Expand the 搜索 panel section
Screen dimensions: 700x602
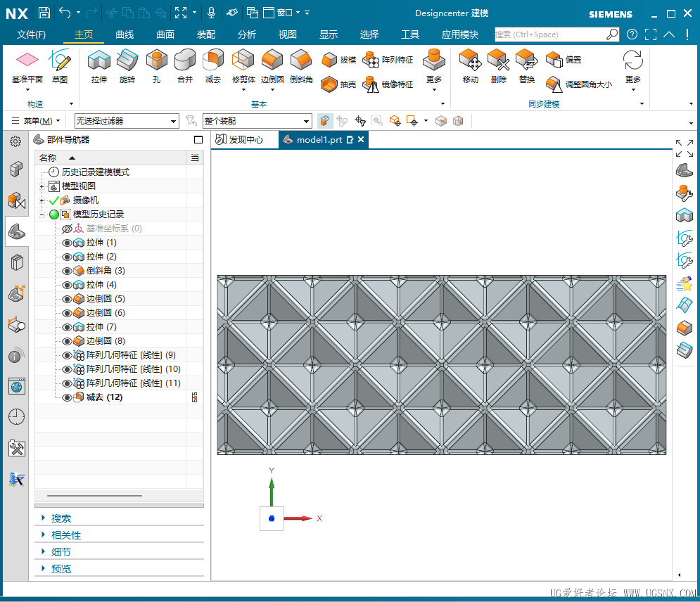[61, 518]
